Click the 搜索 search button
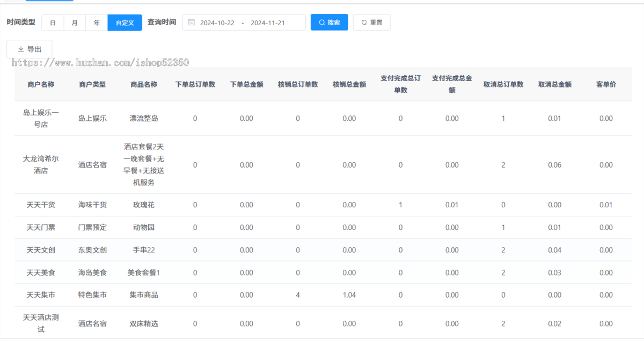 point(330,23)
